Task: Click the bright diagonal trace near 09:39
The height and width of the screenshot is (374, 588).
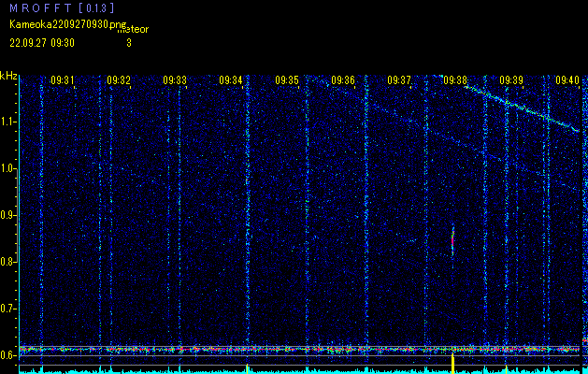Action: click(522, 108)
